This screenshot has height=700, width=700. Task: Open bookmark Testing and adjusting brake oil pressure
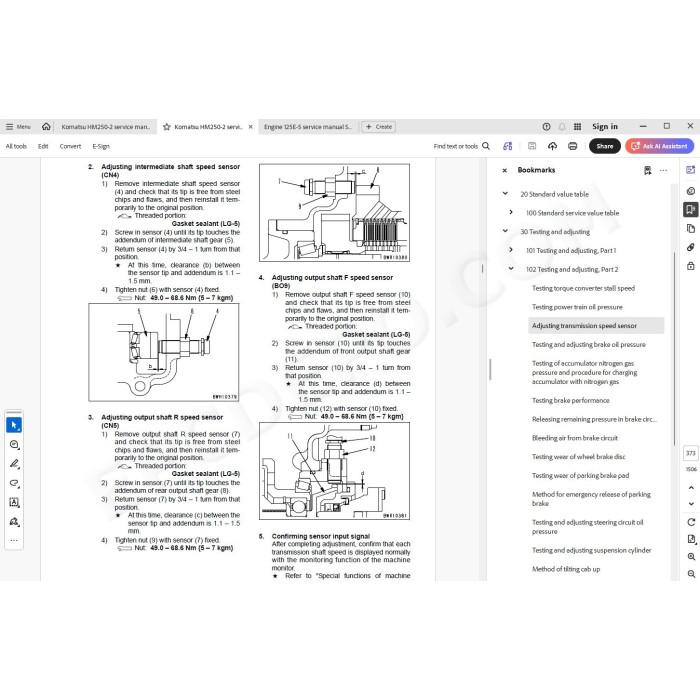[x=588, y=345]
